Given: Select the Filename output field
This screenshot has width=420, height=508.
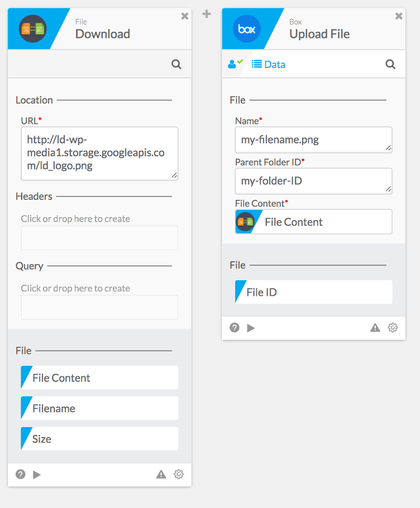Looking at the screenshot, I should pos(99,408).
